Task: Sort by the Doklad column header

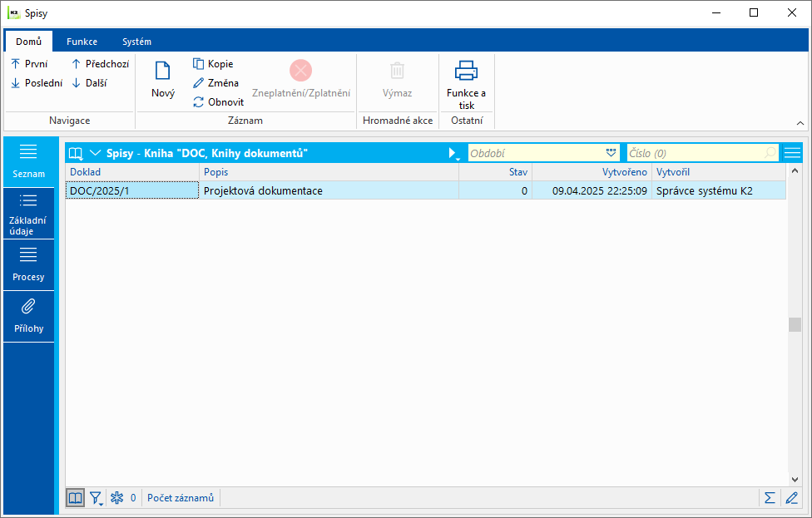Action: [x=132, y=172]
